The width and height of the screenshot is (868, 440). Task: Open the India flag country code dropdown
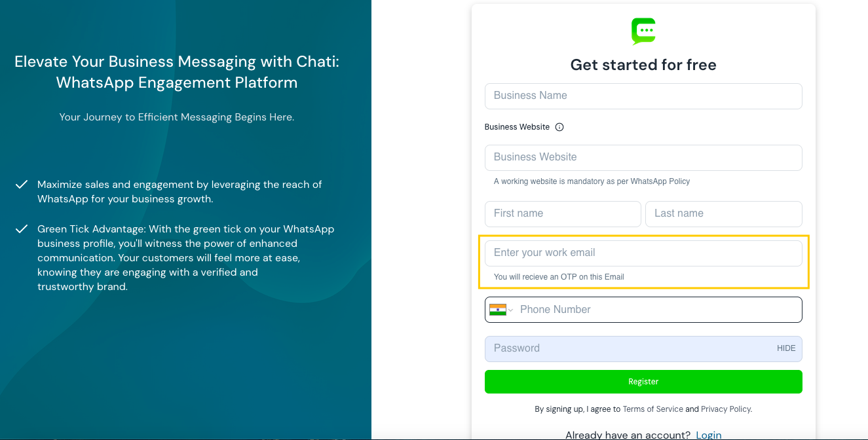coord(501,310)
